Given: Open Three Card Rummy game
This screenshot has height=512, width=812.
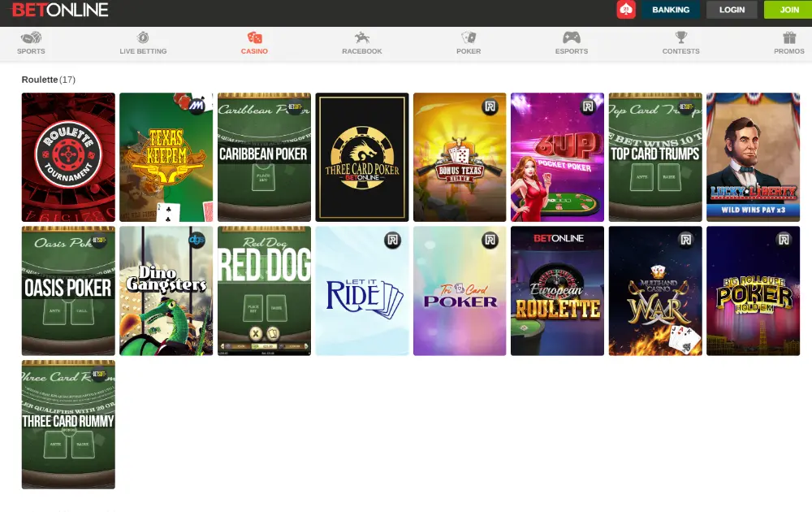Looking at the screenshot, I should coord(68,424).
